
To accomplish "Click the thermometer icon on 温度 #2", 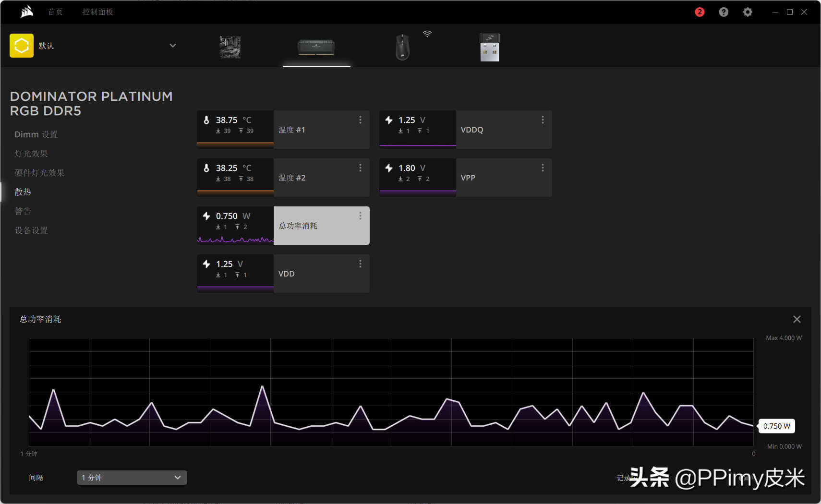I will (206, 168).
